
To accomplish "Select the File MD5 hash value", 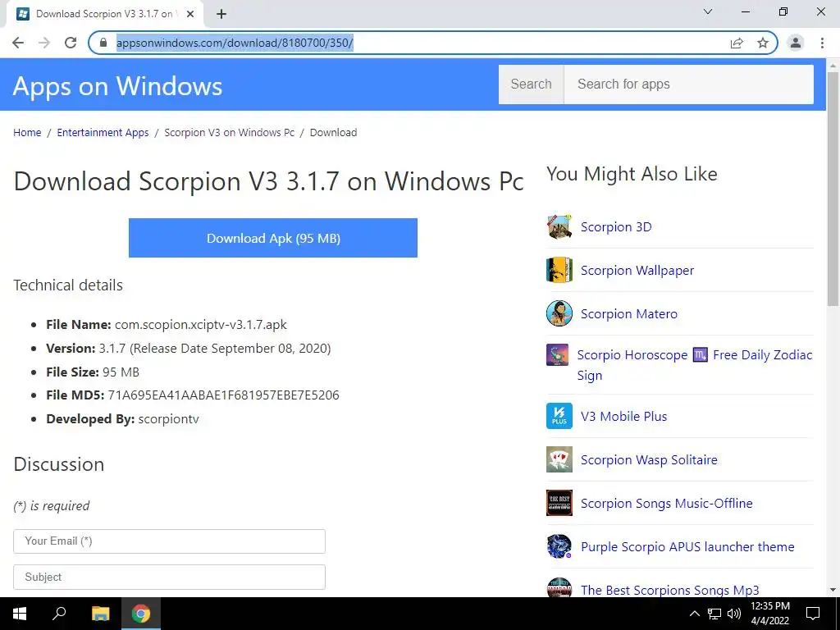I will pyautogui.click(x=223, y=395).
